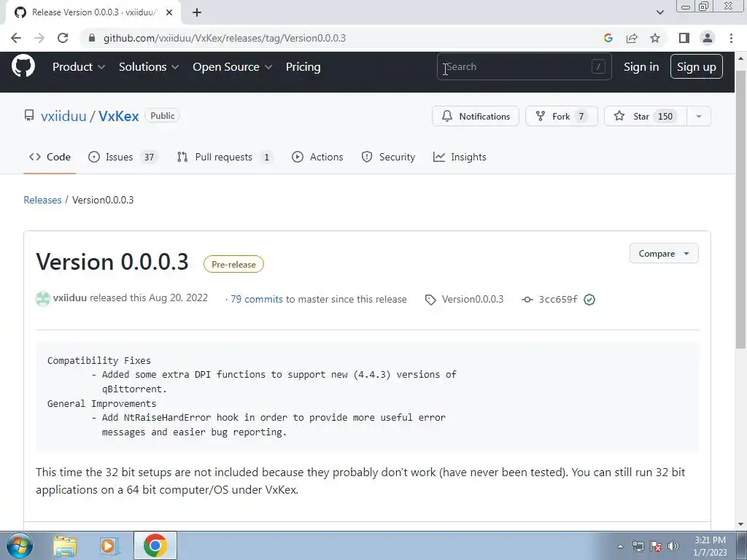Viewport: 747px width, 560px height.
Task: Open the 79 commits link
Action: point(256,299)
